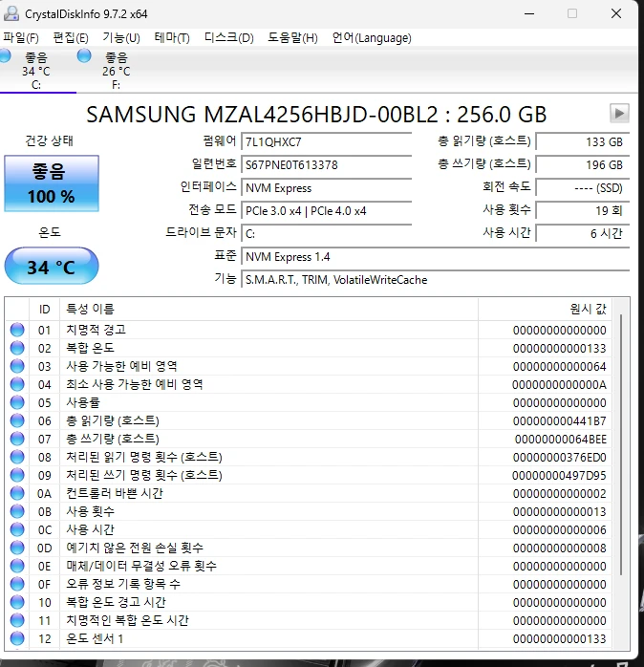Click the status orb for row 0D

coord(17,548)
